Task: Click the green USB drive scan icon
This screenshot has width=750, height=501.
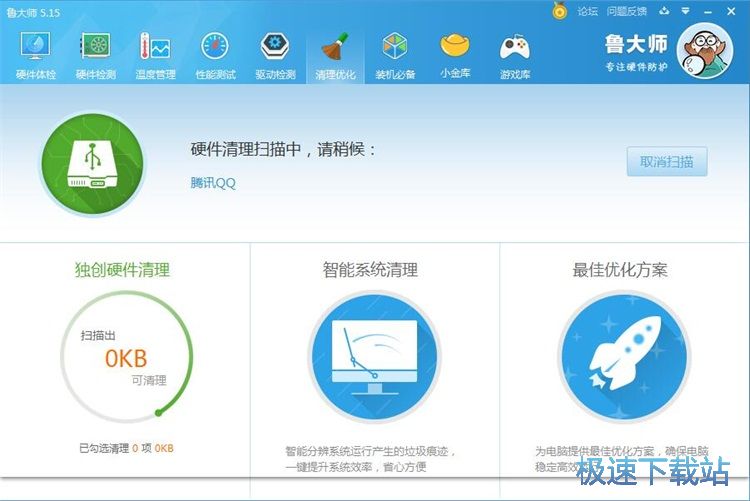Action: pos(92,164)
